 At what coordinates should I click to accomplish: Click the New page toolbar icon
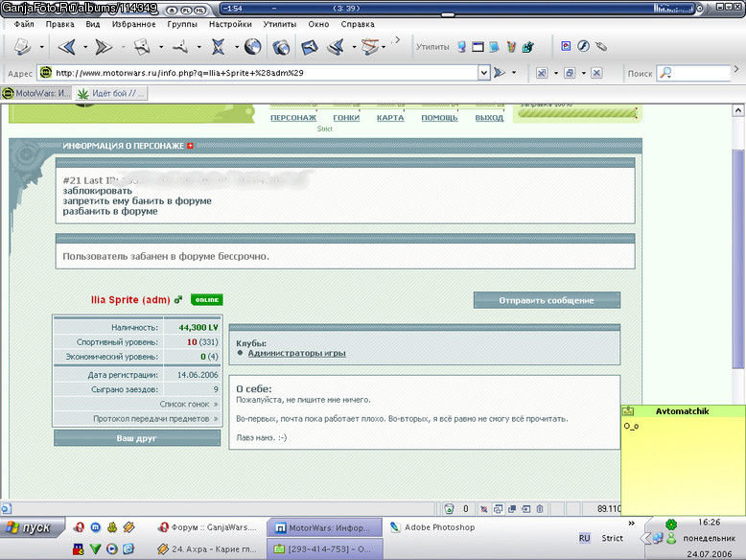click(22, 47)
